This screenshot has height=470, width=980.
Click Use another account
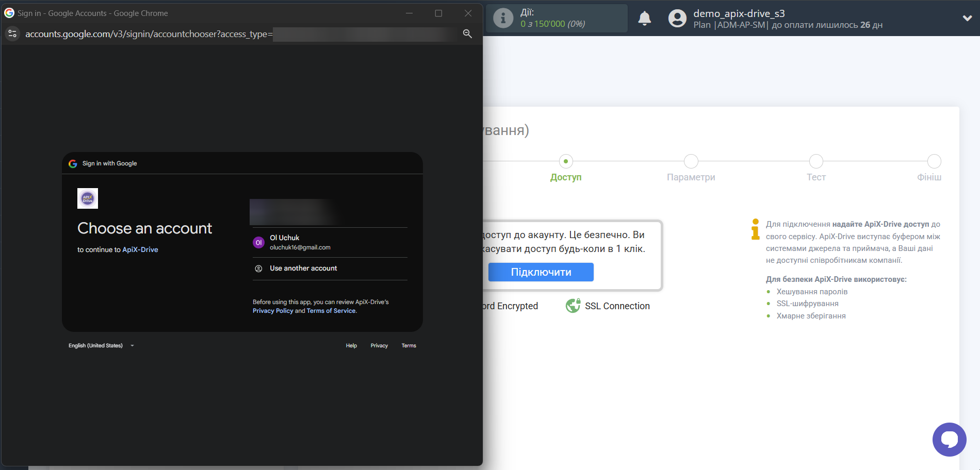tap(330, 268)
